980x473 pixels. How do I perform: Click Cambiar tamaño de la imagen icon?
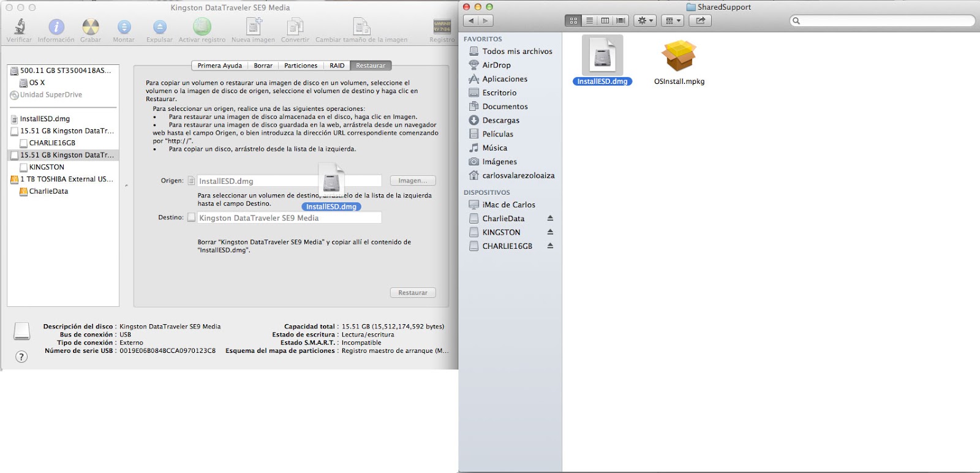[361, 27]
